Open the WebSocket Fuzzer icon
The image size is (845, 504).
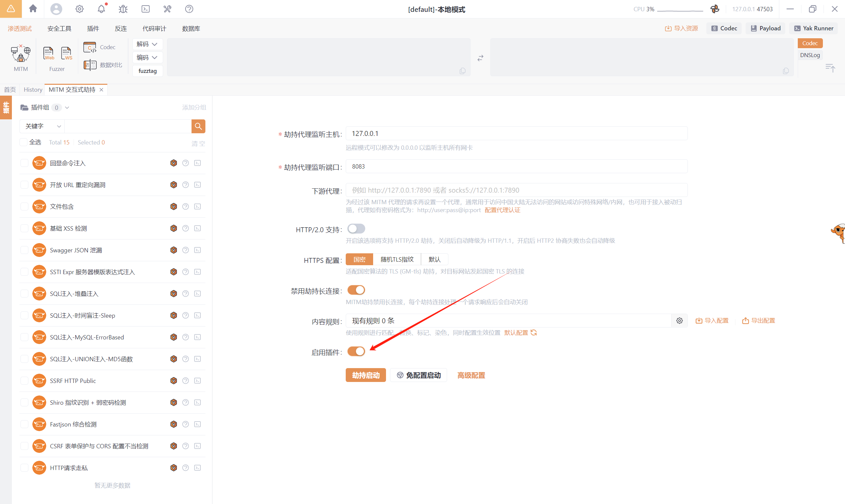pyautogui.click(x=66, y=53)
